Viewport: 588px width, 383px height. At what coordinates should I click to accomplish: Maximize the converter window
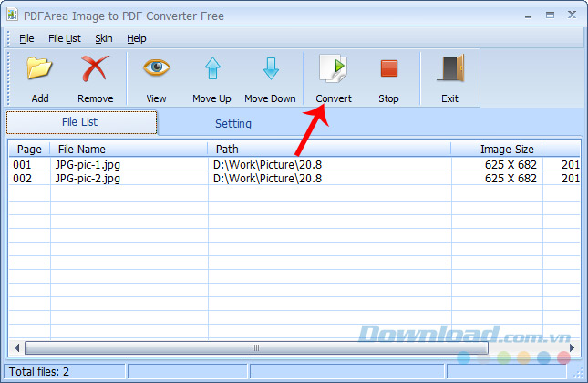(x=550, y=15)
